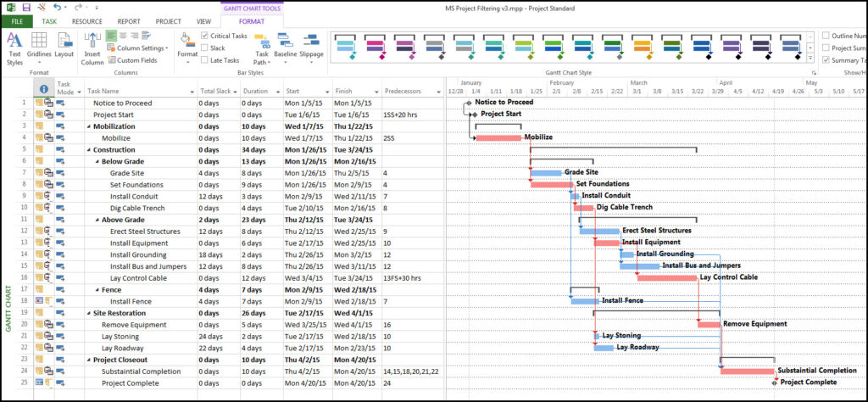Click the Project app icon in title bar

pyautogui.click(x=11, y=8)
